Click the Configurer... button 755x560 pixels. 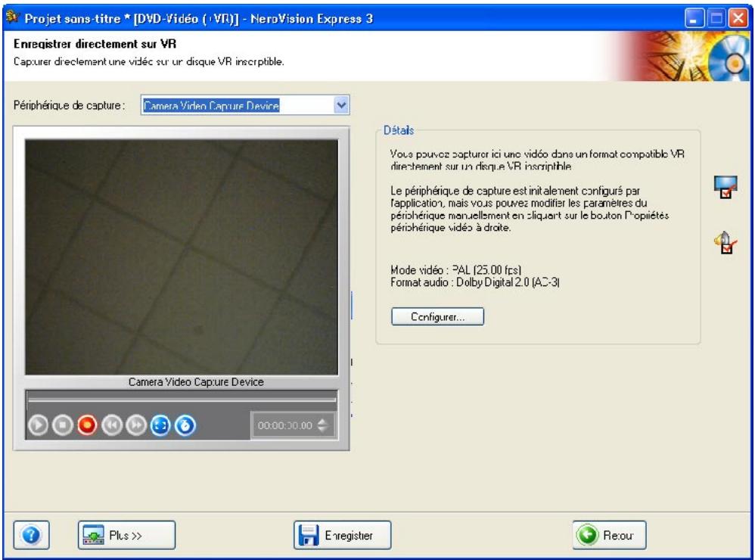[x=437, y=317]
